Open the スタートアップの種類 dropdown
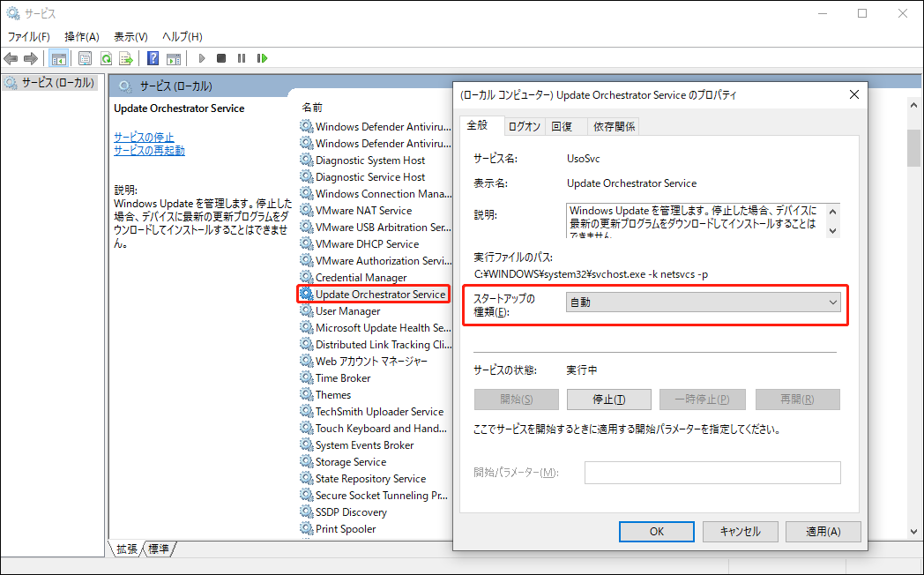The width and height of the screenshot is (924, 575). pos(703,302)
